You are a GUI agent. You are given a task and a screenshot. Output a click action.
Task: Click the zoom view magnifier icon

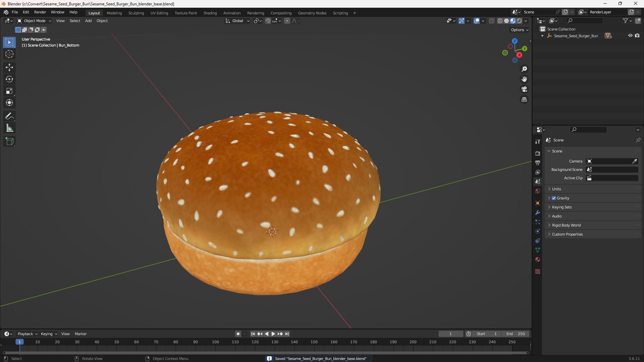(524, 69)
